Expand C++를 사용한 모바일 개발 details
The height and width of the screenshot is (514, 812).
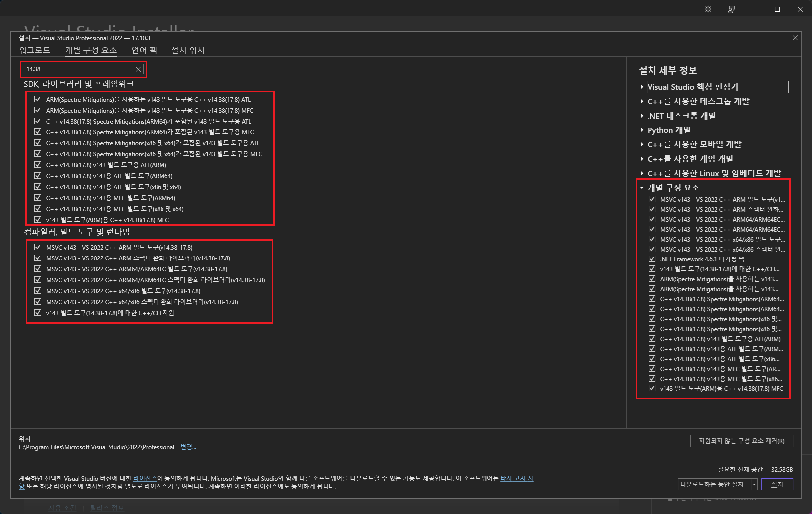pos(642,144)
